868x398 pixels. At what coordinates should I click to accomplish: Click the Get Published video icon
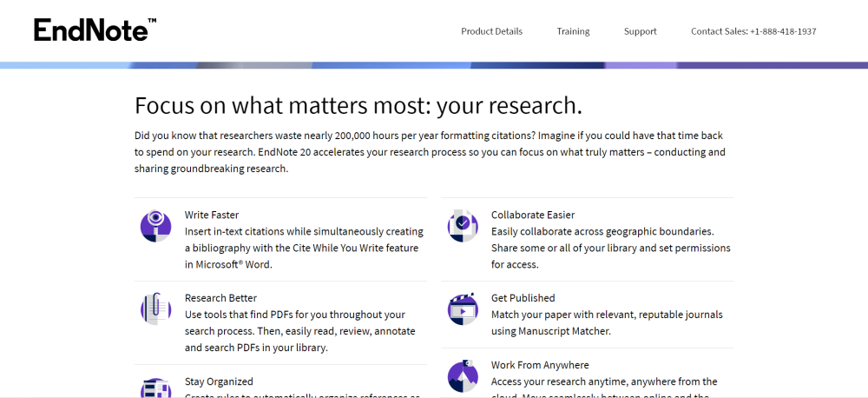[x=463, y=308]
